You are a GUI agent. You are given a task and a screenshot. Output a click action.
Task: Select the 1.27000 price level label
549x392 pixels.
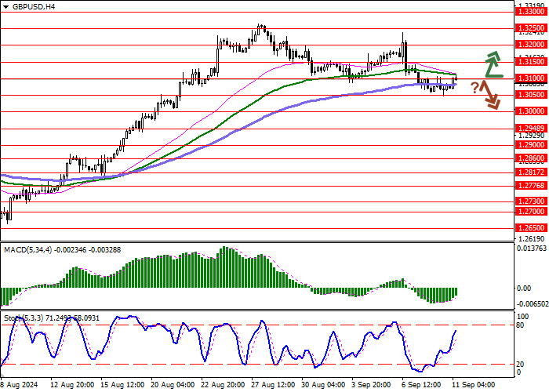tap(532, 212)
